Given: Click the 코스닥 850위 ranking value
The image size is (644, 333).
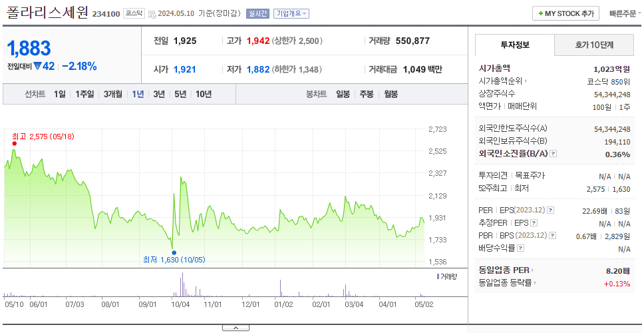Looking at the screenshot, I should point(609,81).
